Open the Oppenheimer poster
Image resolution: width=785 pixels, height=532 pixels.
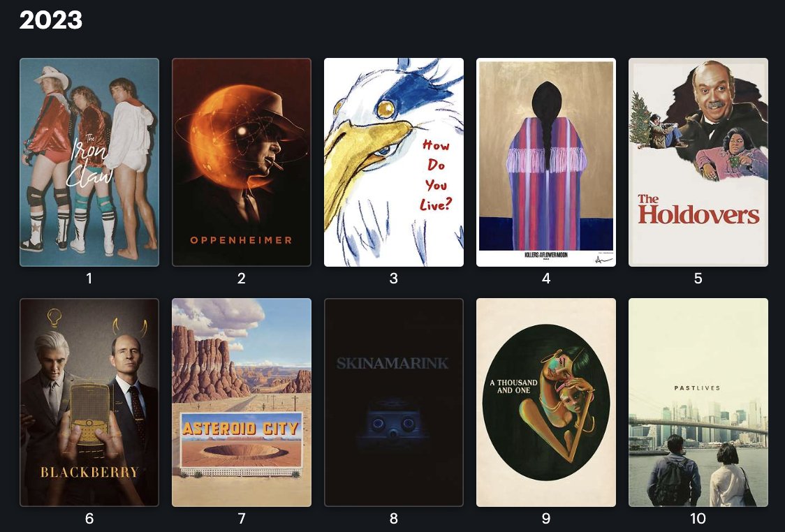242,162
